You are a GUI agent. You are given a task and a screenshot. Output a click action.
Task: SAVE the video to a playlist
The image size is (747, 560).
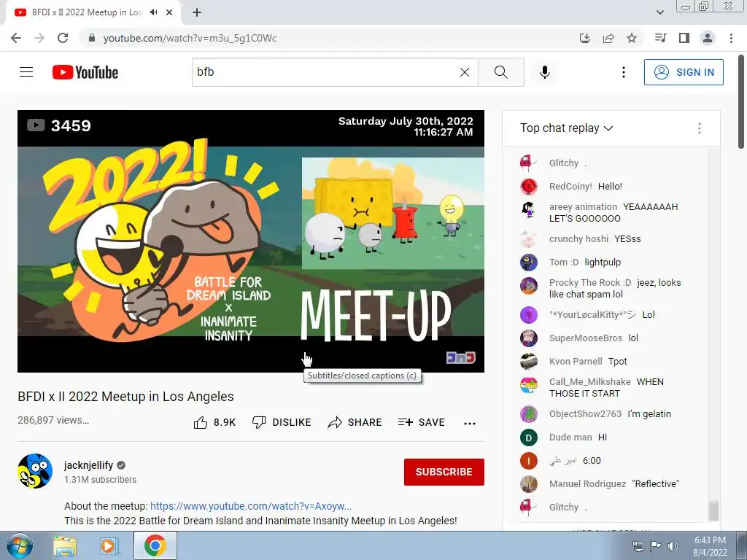(422, 422)
